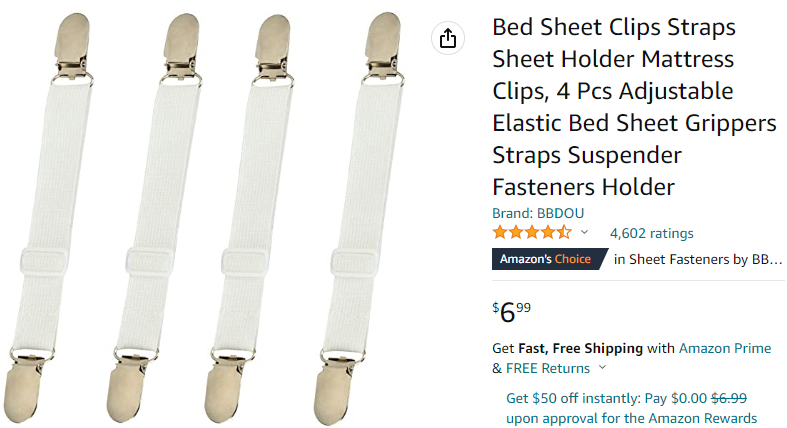This screenshot has width=787, height=428.
Task: Click the share icon button
Action: point(447,39)
